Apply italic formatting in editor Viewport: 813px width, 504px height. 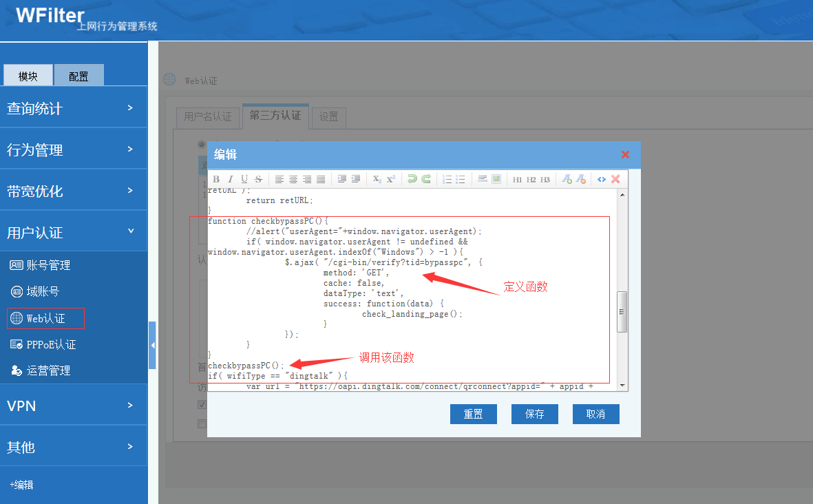point(230,179)
